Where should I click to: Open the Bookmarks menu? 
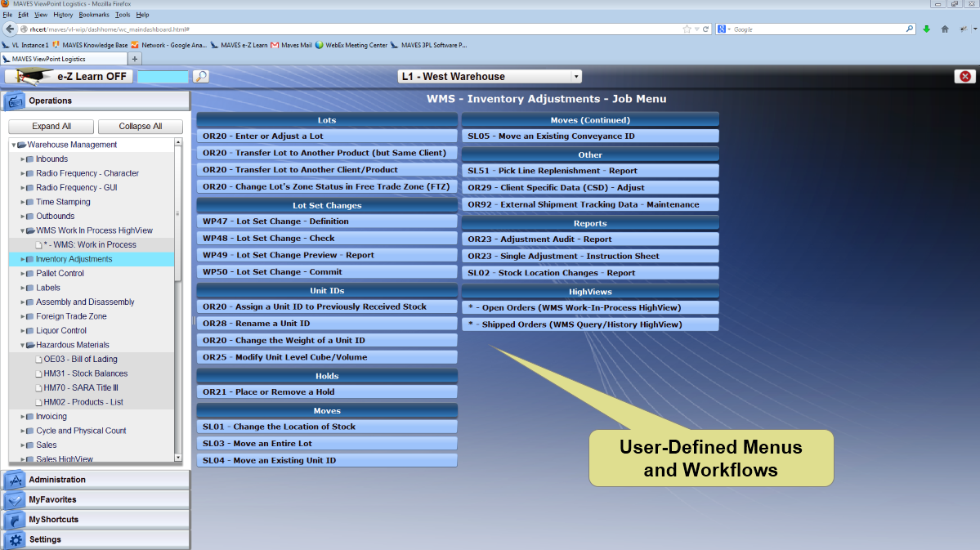pos(94,15)
